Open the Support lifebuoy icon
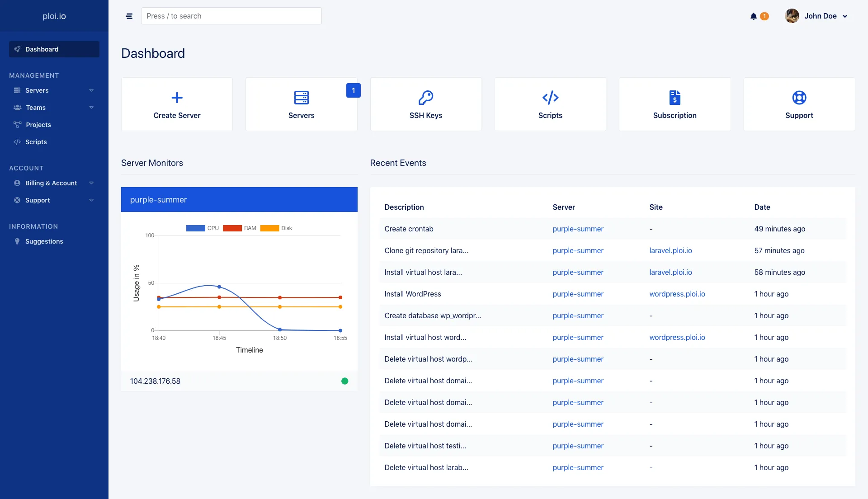 [799, 97]
